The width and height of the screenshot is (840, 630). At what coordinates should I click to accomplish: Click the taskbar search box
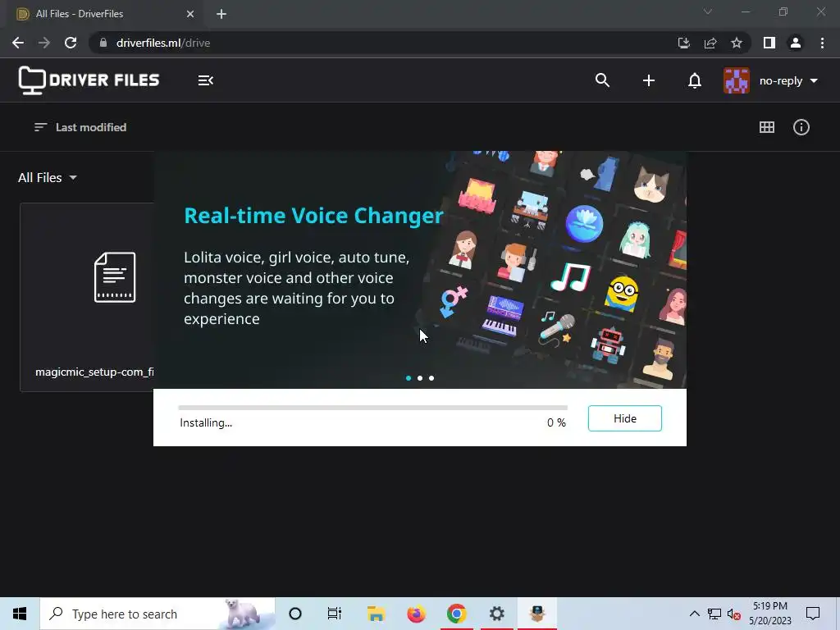[157, 614]
